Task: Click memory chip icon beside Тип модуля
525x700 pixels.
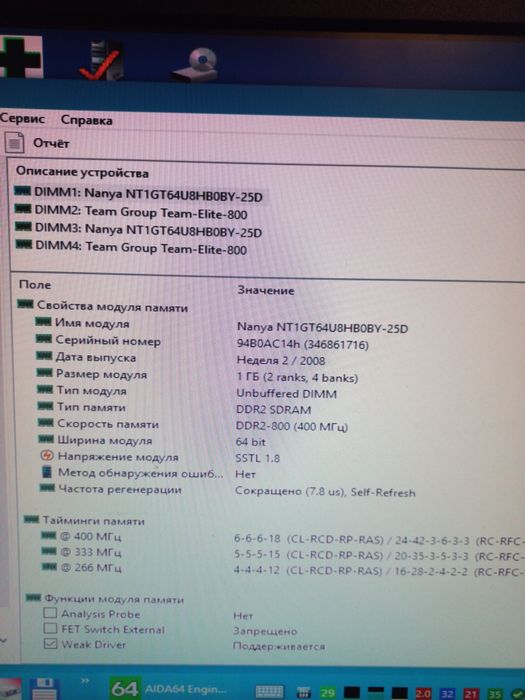Action: pos(45,389)
